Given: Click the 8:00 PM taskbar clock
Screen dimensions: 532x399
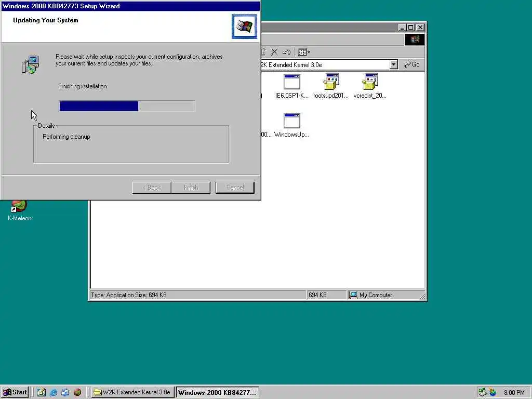Looking at the screenshot, I should [x=514, y=393].
